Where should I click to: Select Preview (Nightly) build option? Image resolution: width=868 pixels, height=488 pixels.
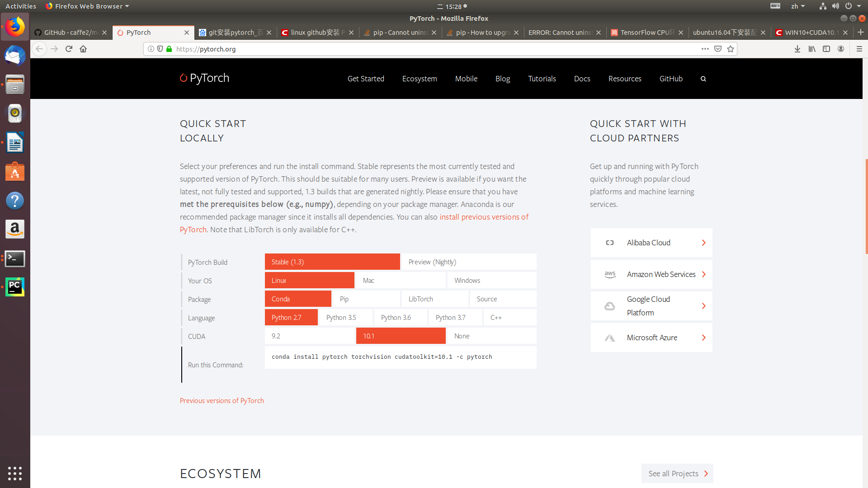468,262
